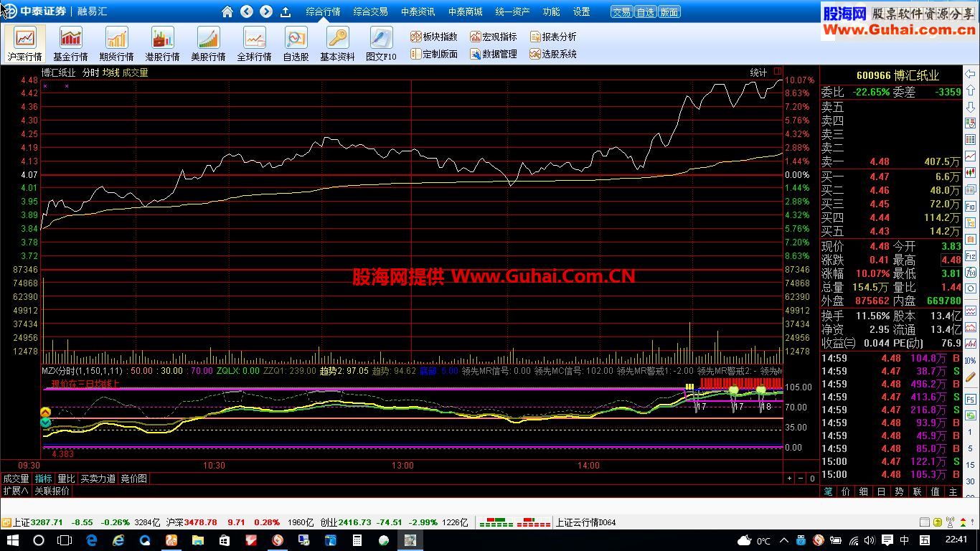Screen dimensions: 980x551
Task: Click the 10% icon in right sidebar
Action: click(x=971, y=360)
